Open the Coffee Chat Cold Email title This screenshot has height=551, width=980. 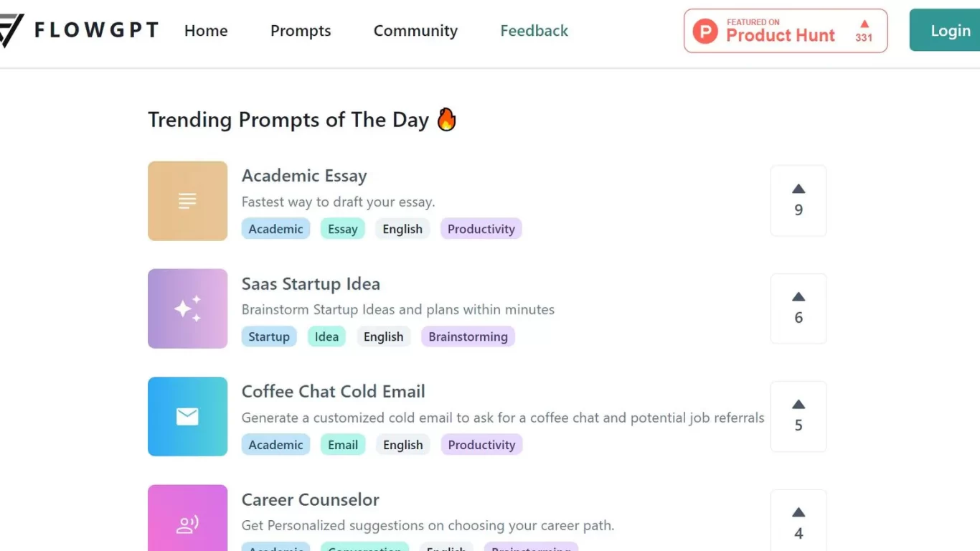click(x=334, y=392)
